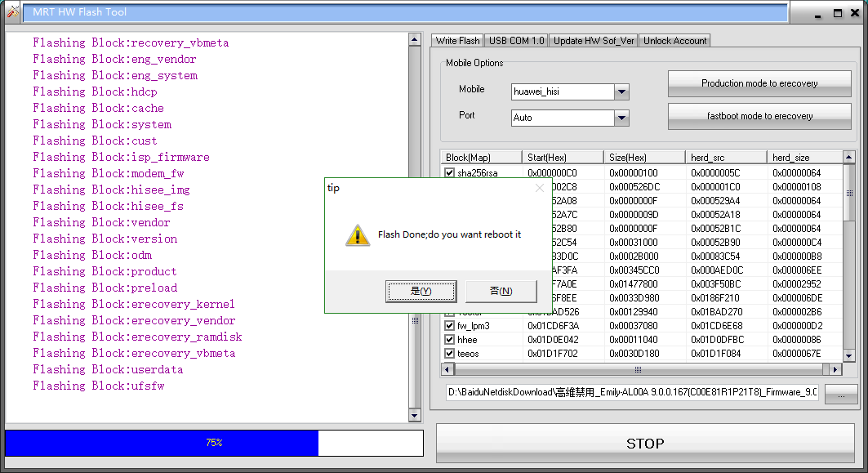This screenshot has height=473, width=868.
Task: Decline reboot with 否(N) button
Action: tap(501, 291)
